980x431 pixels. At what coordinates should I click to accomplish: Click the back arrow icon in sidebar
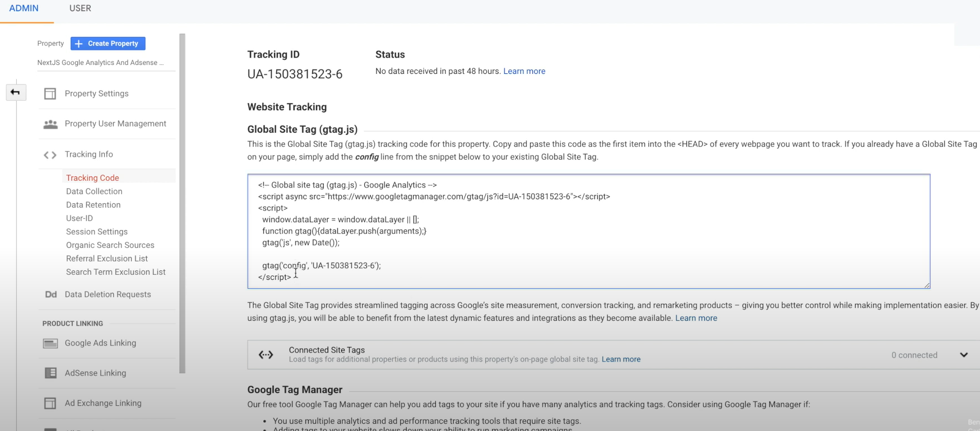(15, 92)
